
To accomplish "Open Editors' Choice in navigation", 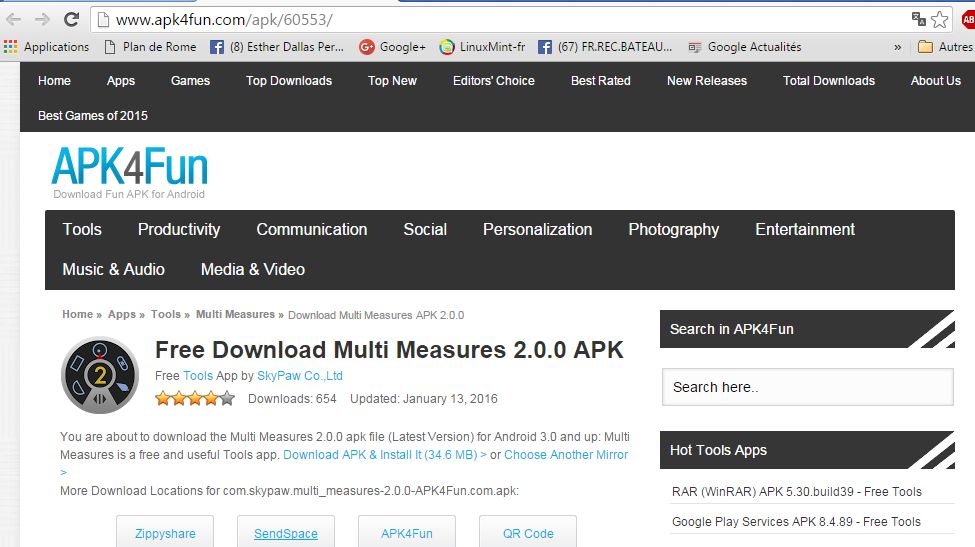I will (x=494, y=81).
